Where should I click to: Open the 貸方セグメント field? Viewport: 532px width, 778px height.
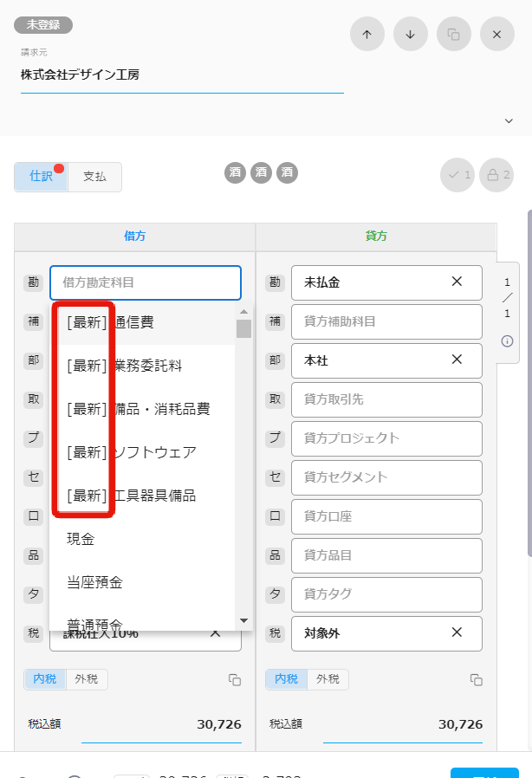point(386,477)
